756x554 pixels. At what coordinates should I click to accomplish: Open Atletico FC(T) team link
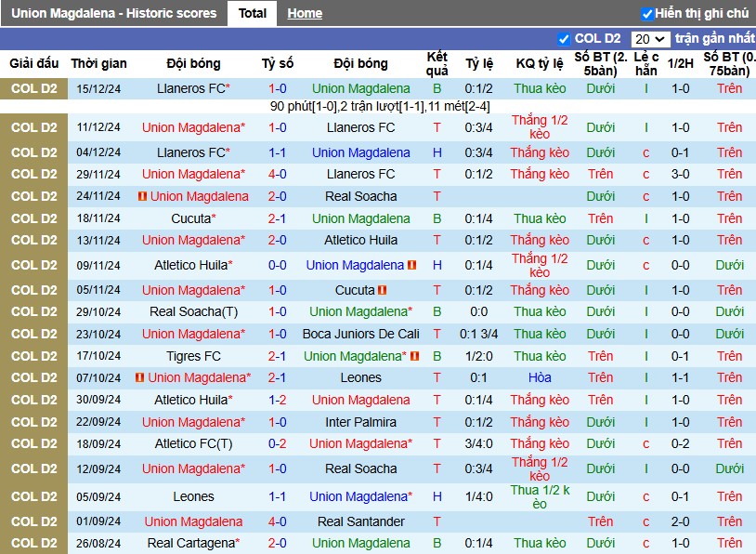click(193, 444)
